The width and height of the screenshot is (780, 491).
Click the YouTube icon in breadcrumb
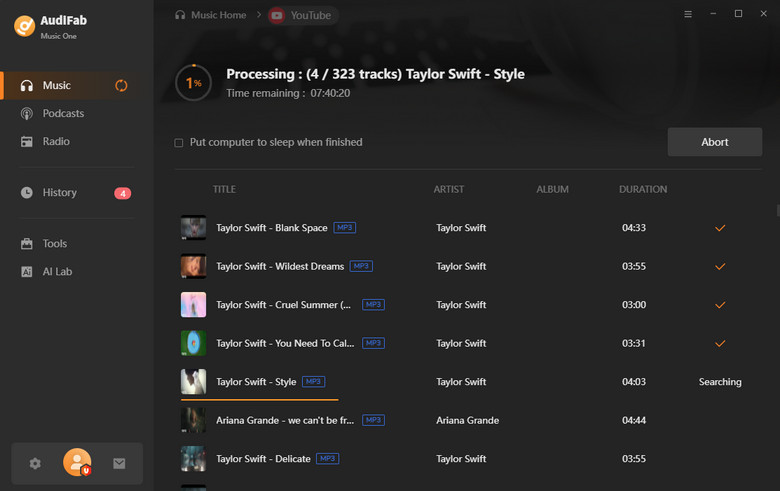(x=277, y=15)
